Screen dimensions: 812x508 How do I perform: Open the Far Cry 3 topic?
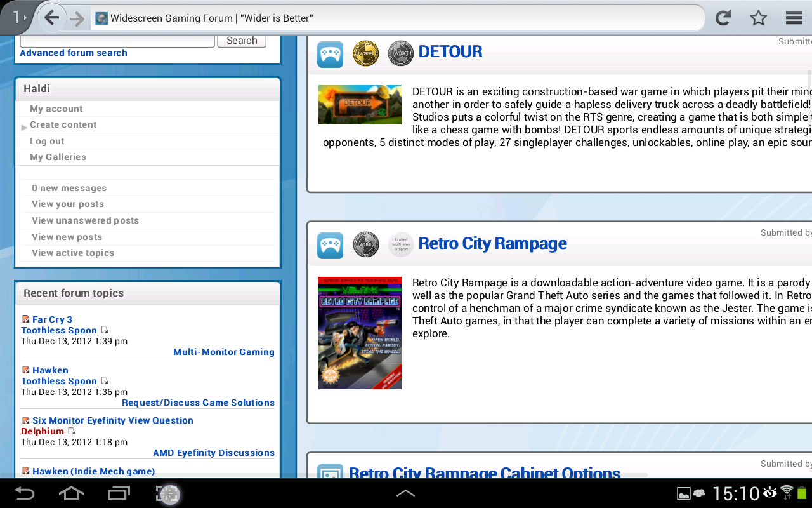[x=52, y=319]
